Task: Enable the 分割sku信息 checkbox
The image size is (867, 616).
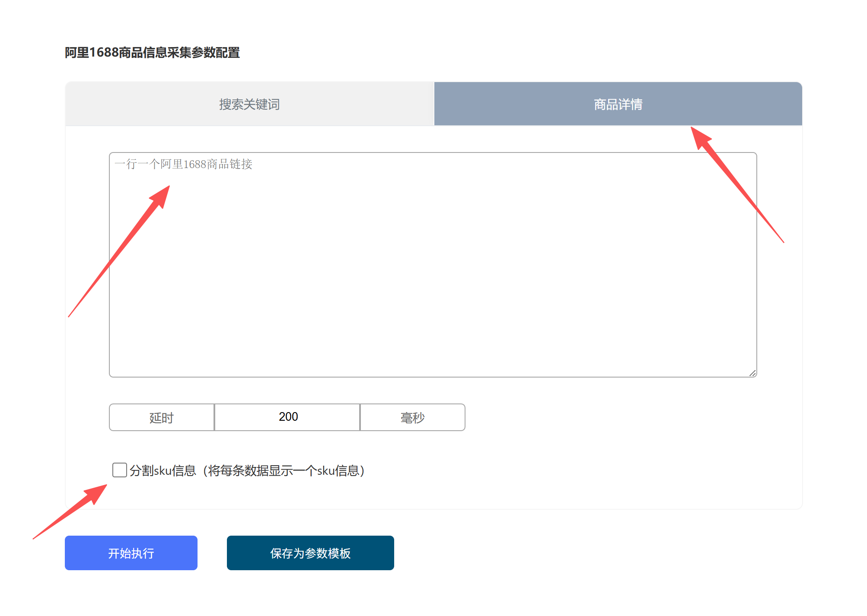Action: pos(120,470)
